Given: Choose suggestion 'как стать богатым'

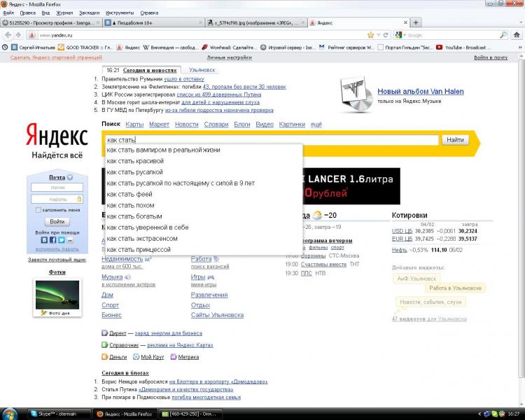Looking at the screenshot, I should [204, 216].
